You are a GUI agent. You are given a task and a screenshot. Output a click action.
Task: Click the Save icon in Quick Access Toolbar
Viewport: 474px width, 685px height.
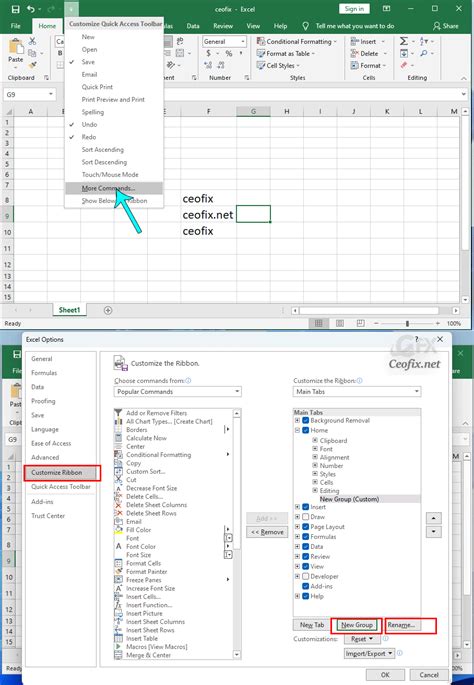15,9
